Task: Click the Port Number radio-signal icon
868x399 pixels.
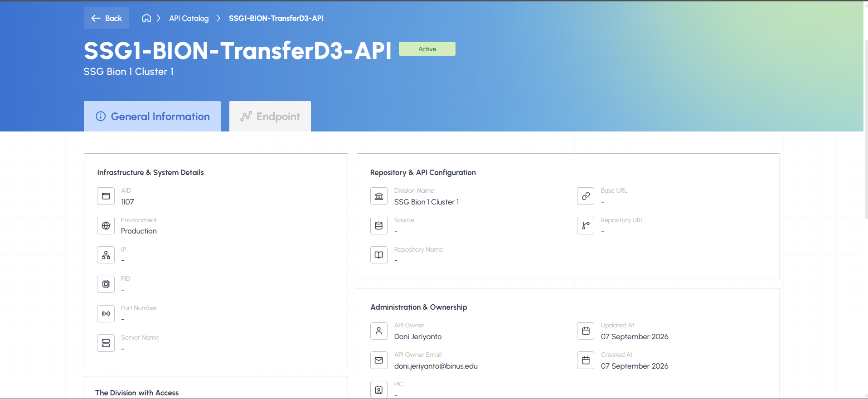Action: [x=106, y=314]
